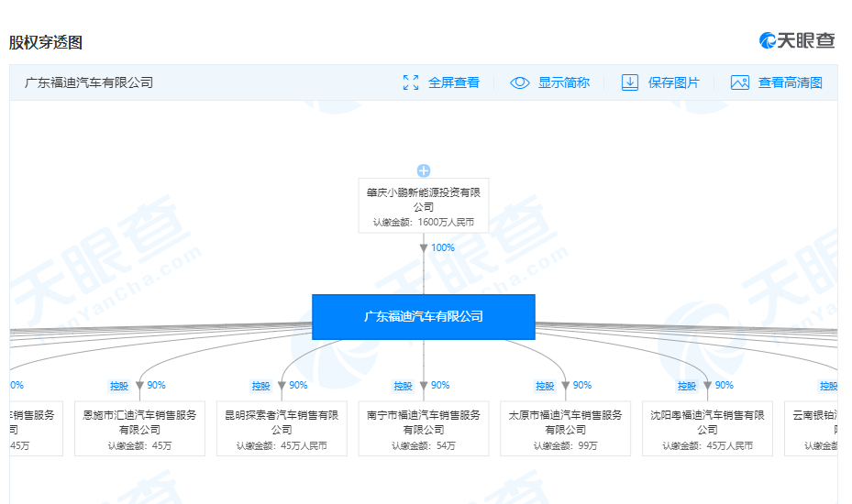This screenshot has width=852, height=504.
Task: Click the eye icon for short names
Action: click(520, 82)
